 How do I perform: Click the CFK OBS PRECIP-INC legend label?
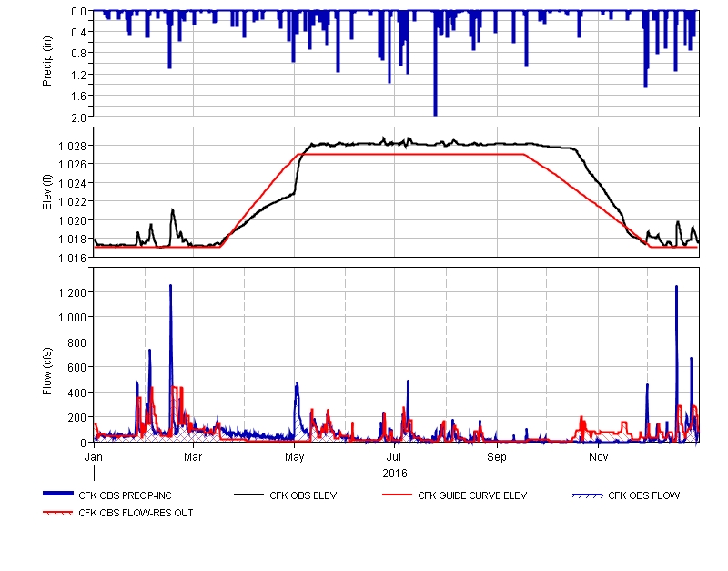click(125, 495)
